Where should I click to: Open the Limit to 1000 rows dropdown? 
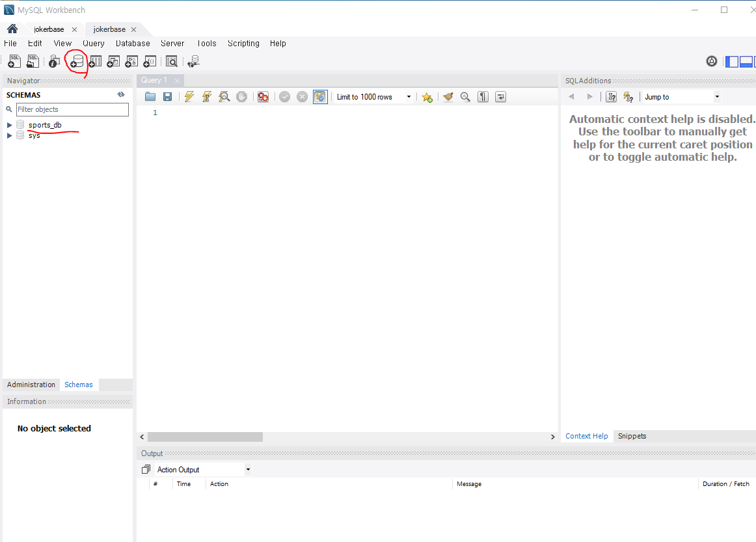click(x=409, y=97)
